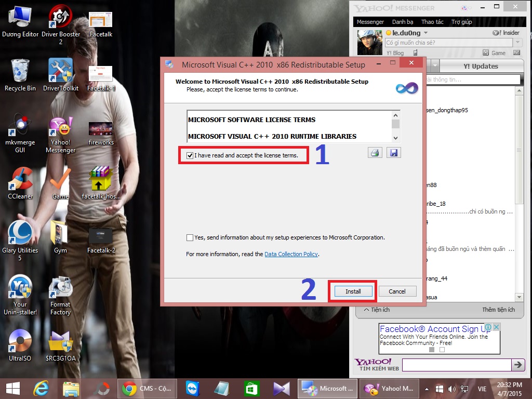This screenshot has height=399, width=532.
Task: Open TeamViewer from the taskbar
Action: [x=192, y=389]
